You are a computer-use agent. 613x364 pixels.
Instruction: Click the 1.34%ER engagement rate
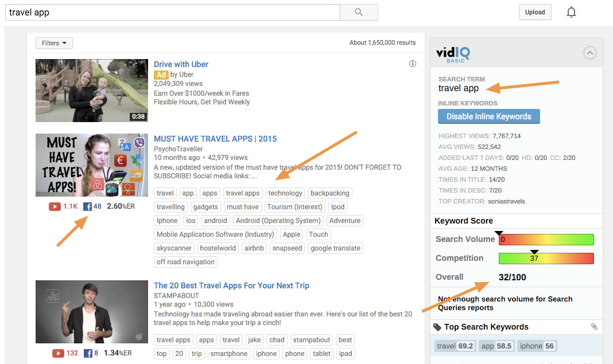pyautogui.click(x=118, y=353)
